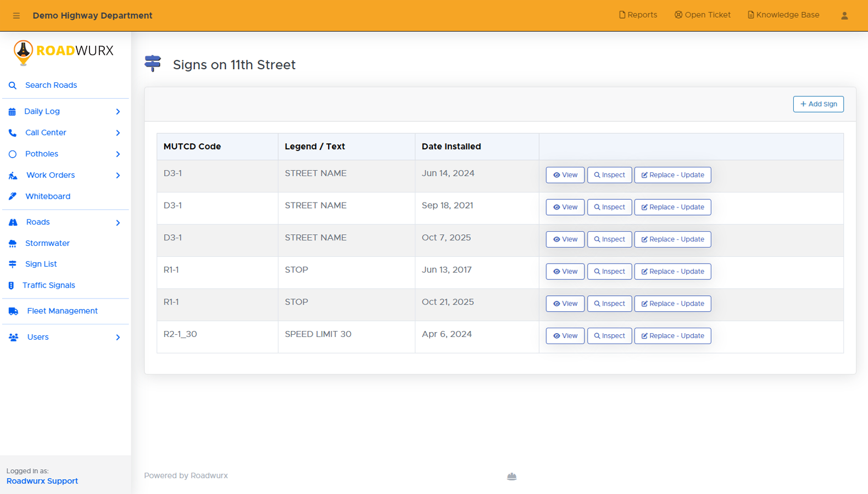The width and height of the screenshot is (868, 494).
Task: Click the Traffic Signals icon
Action: click(x=12, y=285)
